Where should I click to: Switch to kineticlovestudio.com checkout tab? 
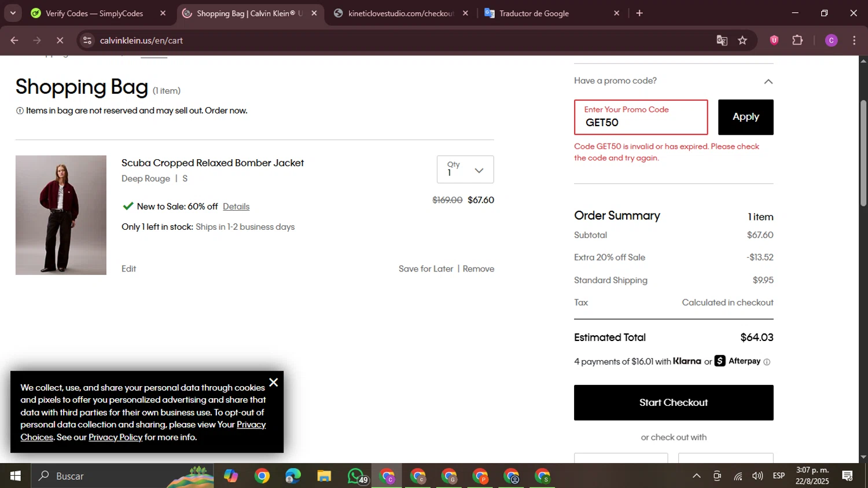point(401,13)
